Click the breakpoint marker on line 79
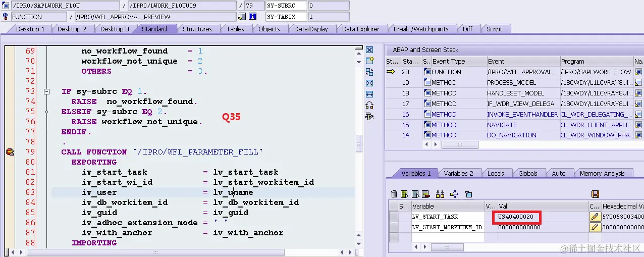The height and width of the screenshot is (257, 644). 10,152
